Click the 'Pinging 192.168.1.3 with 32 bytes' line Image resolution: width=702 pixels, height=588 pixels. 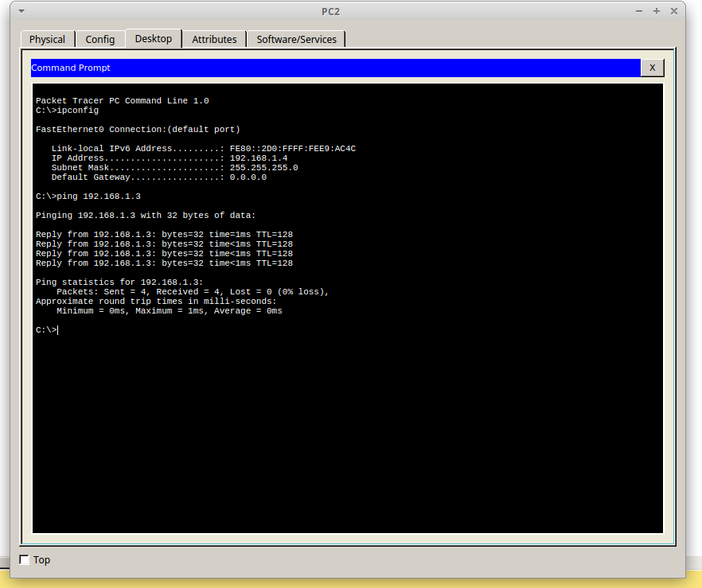[146, 216]
